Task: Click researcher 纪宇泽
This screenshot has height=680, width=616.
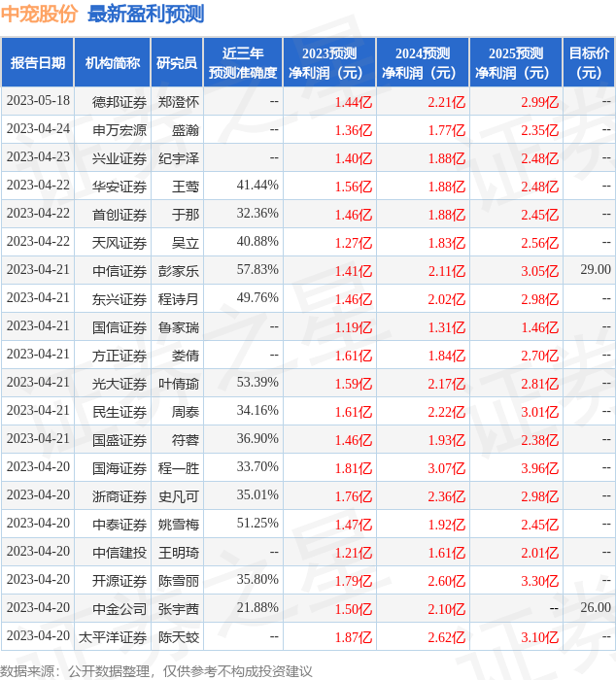Action: click(179, 158)
